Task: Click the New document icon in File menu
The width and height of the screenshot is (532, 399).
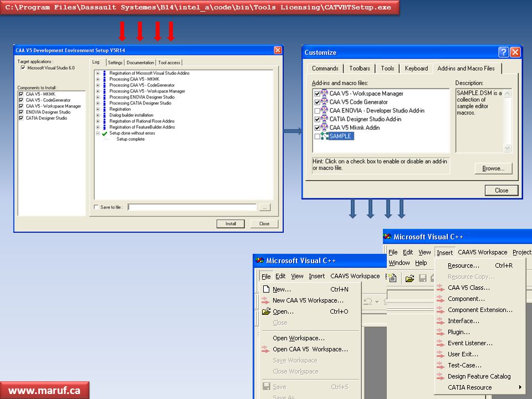Action: tap(267, 289)
